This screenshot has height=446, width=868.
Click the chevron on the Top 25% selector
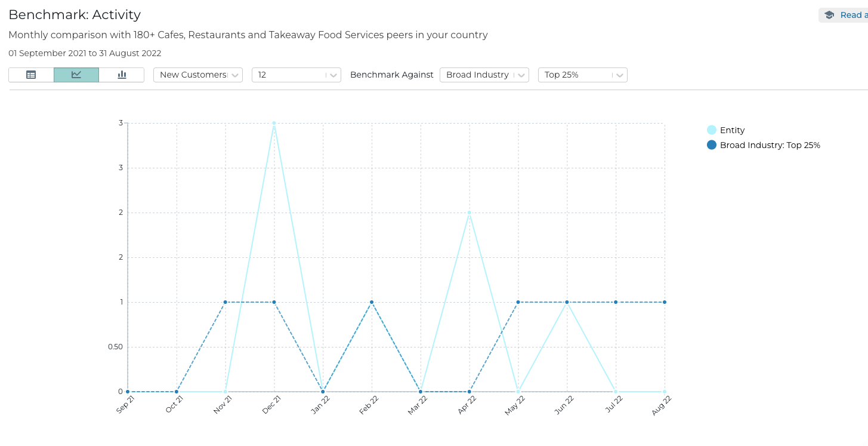[620, 75]
